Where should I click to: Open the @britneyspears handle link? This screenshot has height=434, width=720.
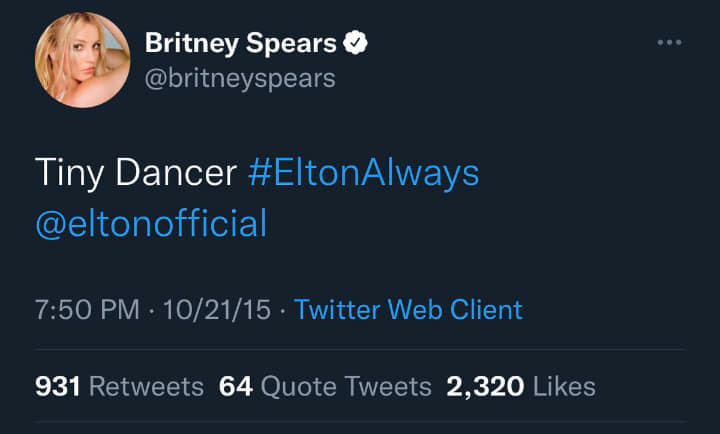coord(240,77)
